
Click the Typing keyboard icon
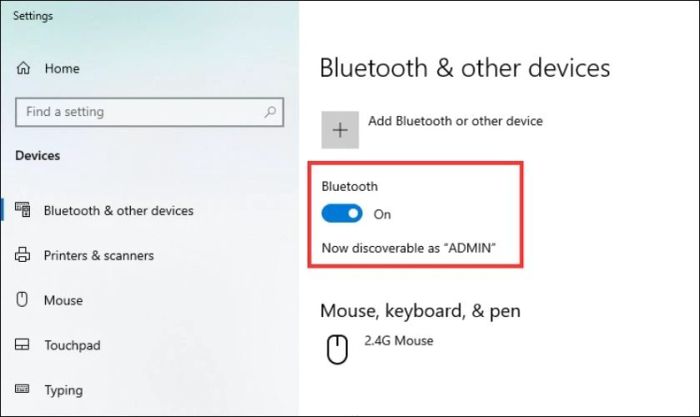coord(23,390)
